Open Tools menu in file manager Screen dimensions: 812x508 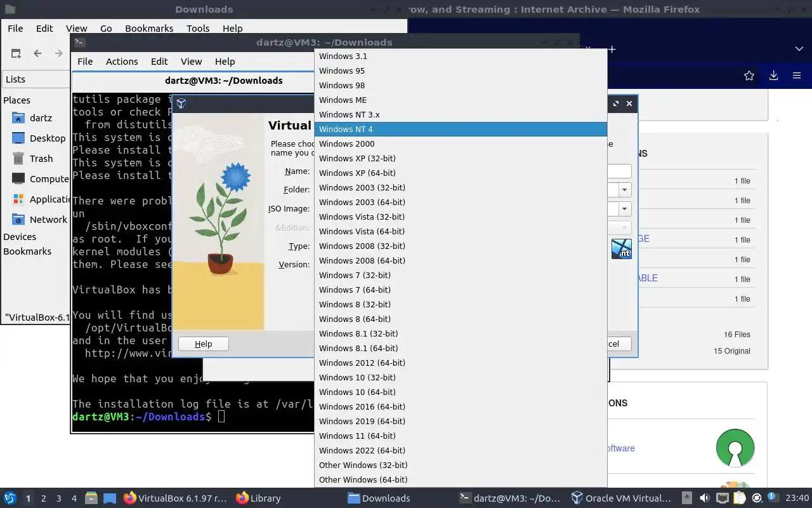coord(198,29)
